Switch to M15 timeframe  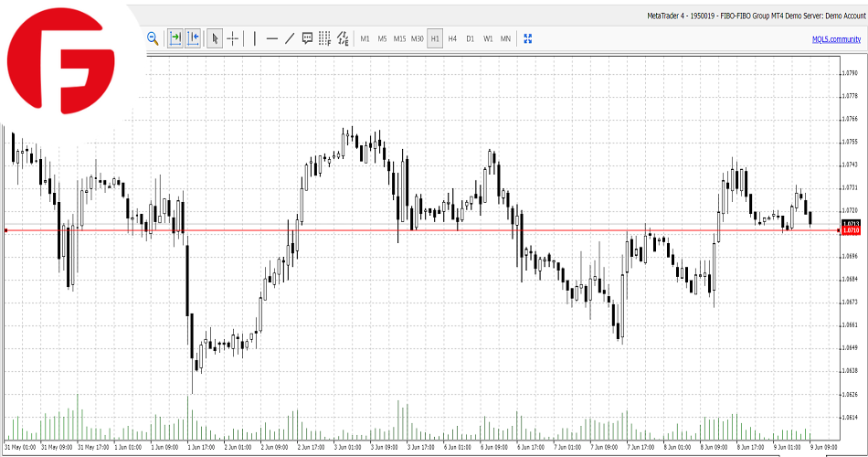(x=399, y=38)
